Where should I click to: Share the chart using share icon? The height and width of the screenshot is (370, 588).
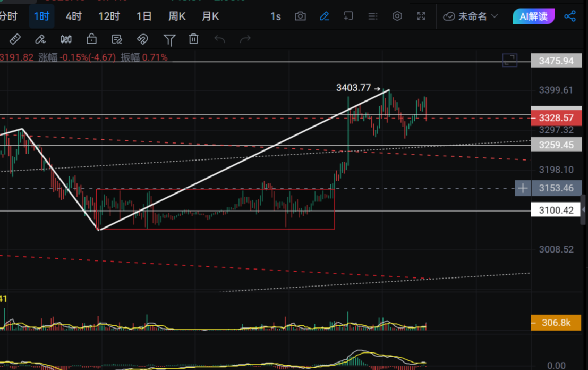click(570, 16)
